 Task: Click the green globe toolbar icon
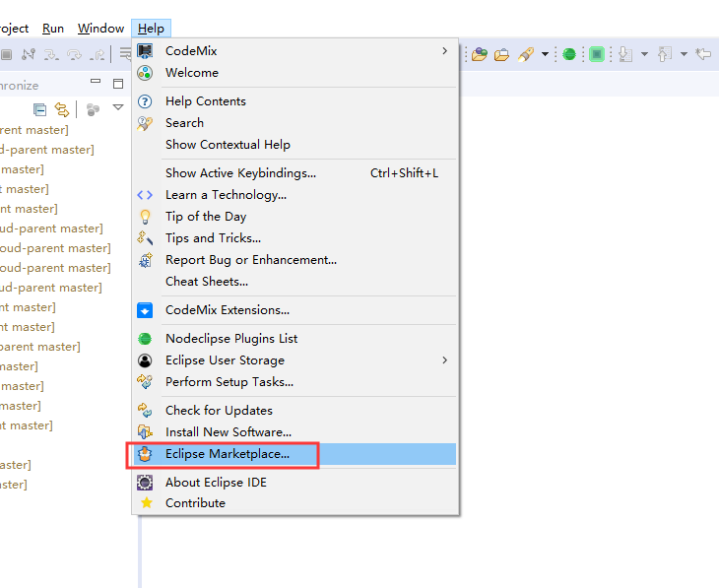pyautogui.click(x=569, y=54)
